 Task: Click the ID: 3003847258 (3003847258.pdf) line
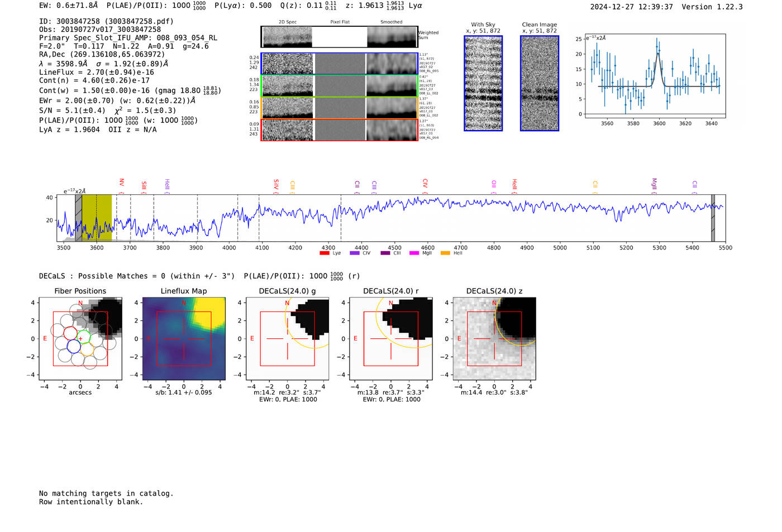(x=106, y=21)
